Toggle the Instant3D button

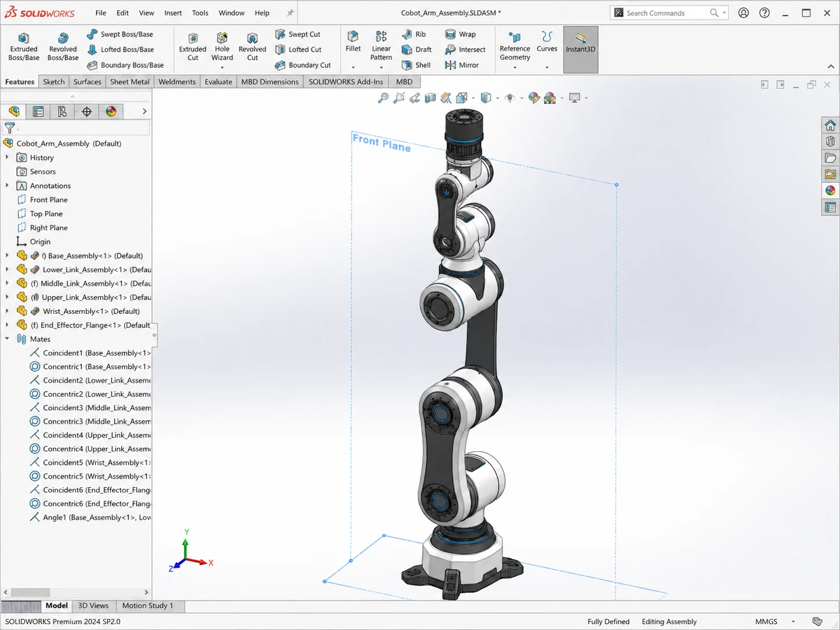[x=581, y=49]
